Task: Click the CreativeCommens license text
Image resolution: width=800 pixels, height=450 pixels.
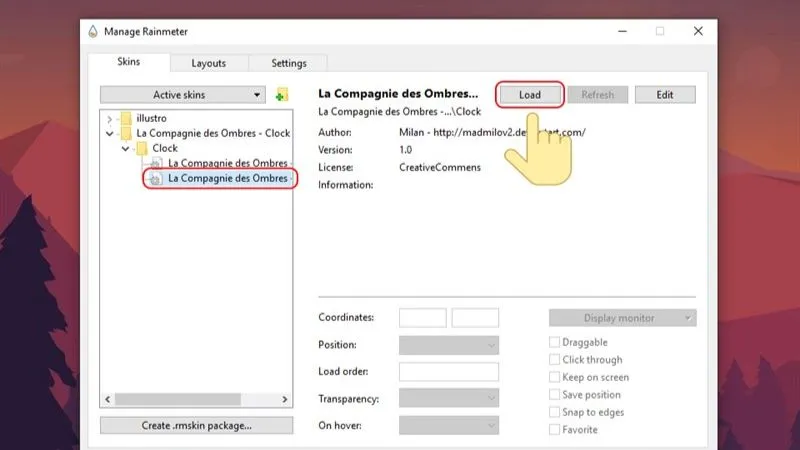Action: 440,167
